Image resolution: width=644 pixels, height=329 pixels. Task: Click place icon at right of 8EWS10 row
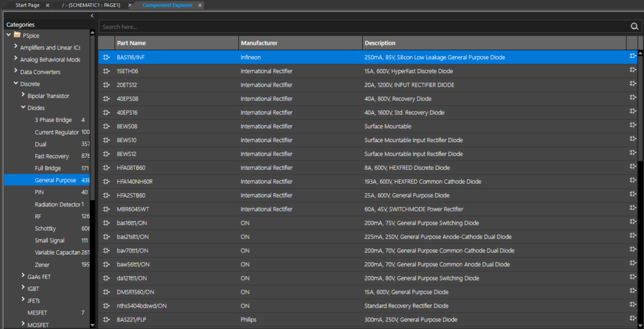click(633, 139)
